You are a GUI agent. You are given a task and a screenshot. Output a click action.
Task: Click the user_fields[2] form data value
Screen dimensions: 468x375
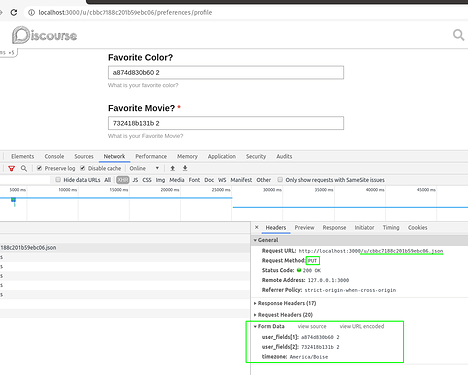coord(320,347)
